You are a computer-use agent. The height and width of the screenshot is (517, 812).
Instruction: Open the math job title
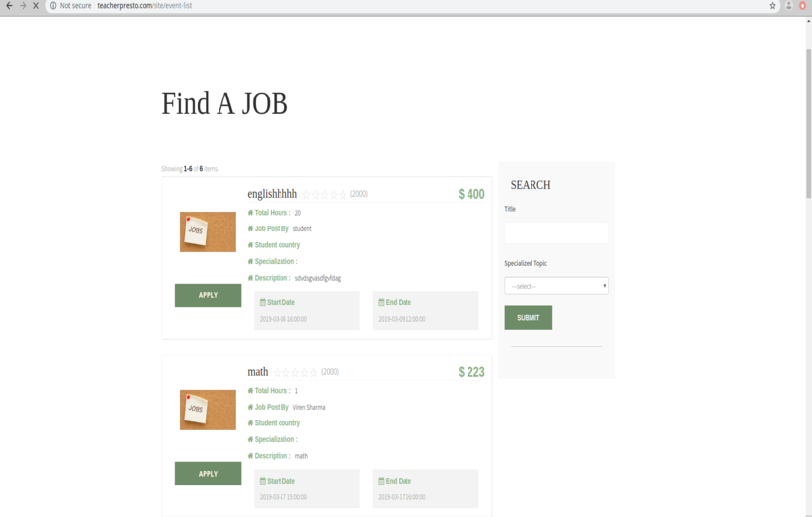257,372
